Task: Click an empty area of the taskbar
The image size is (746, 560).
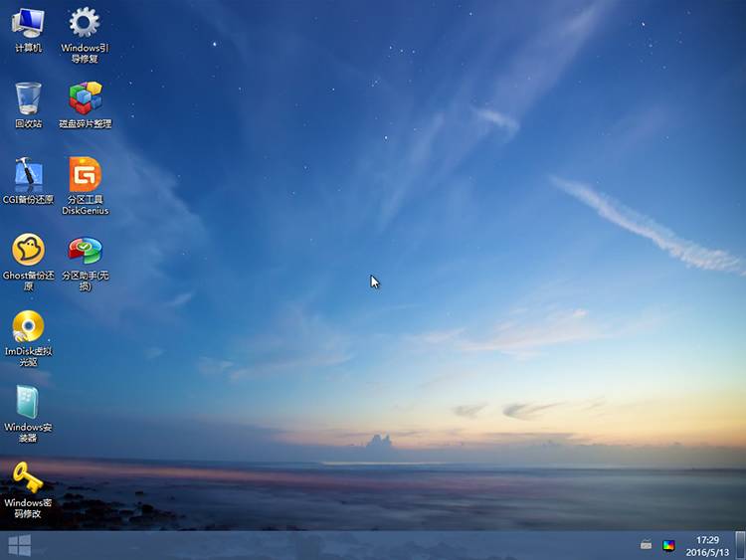Action: (x=333, y=546)
